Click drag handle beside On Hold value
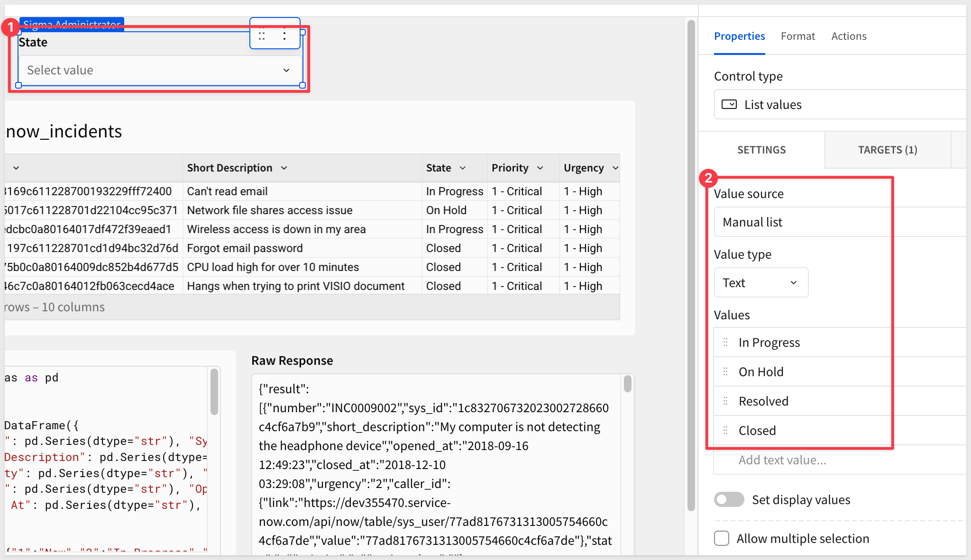The image size is (971, 560). coord(725,371)
